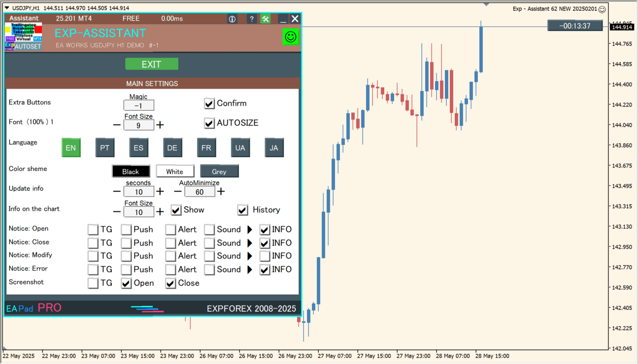Enable Alert for Notice: Modify
638x364 pixels.
[x=171, y=256]
